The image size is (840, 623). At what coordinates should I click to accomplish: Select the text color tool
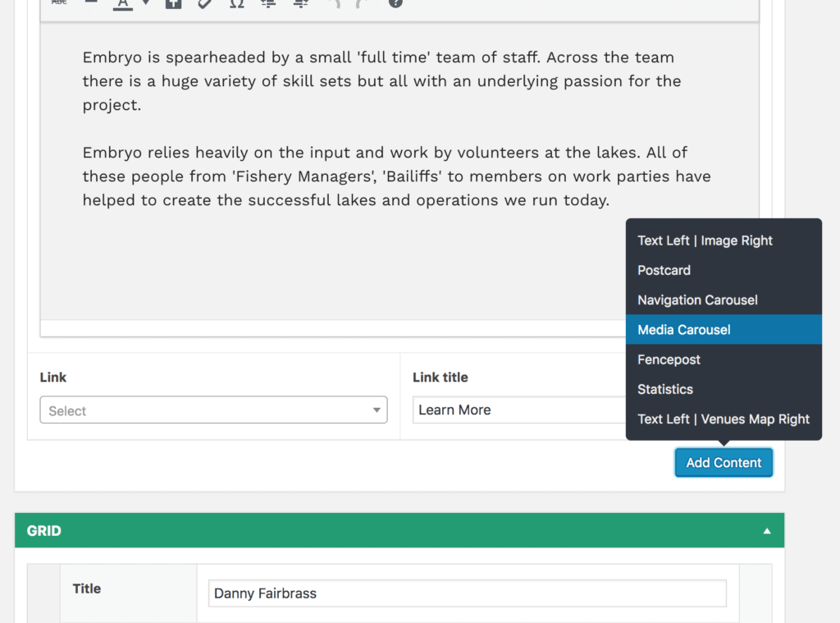122,4
